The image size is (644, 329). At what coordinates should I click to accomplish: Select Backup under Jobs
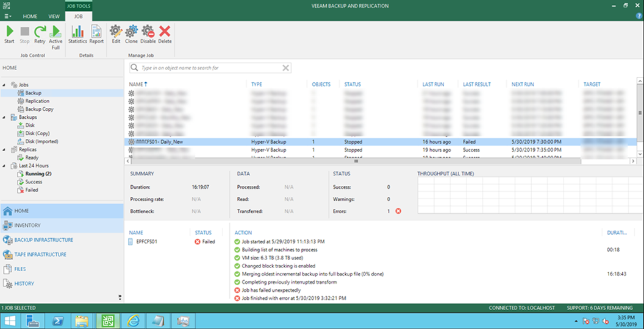[x=33, y=93]
